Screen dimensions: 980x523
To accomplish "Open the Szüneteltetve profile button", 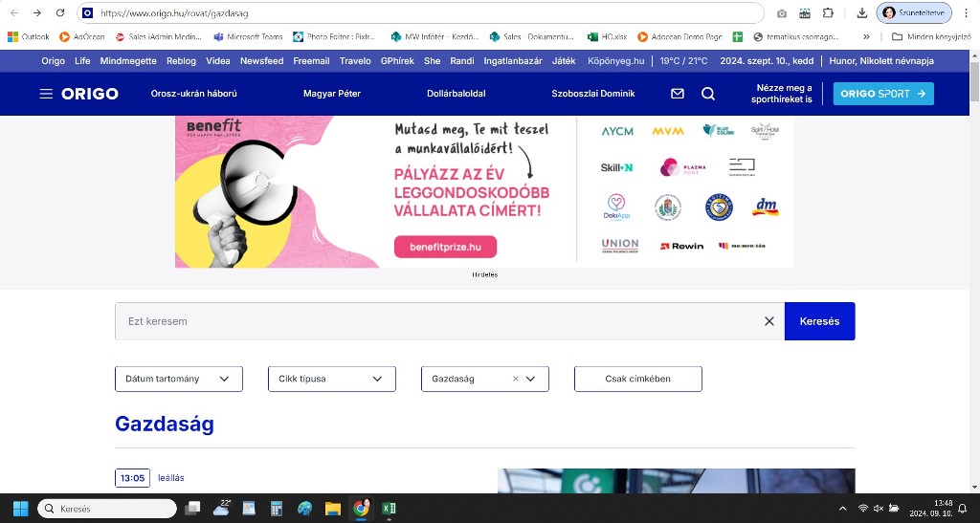I will [914, 13].
